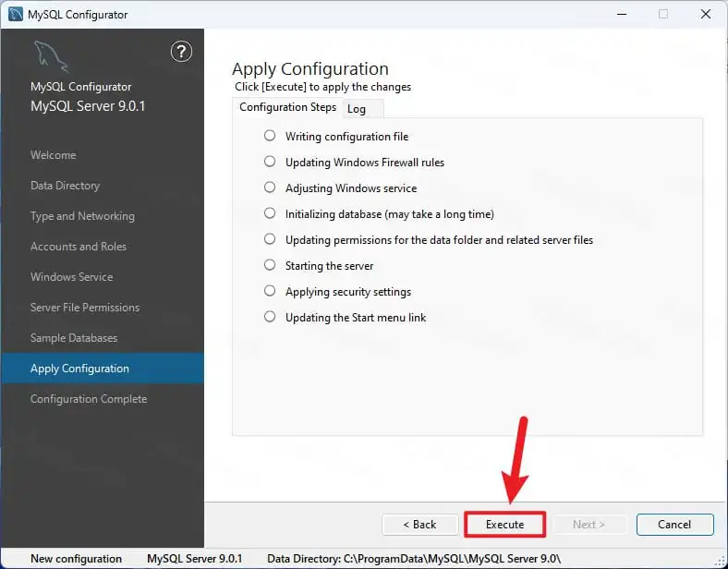Image resolution: width=728 pixels, height=569 pixels.
Task: Click 'MySQL Server 9.0.1' in the status bar
Action: pyautogui.click(x=195, y=559)
